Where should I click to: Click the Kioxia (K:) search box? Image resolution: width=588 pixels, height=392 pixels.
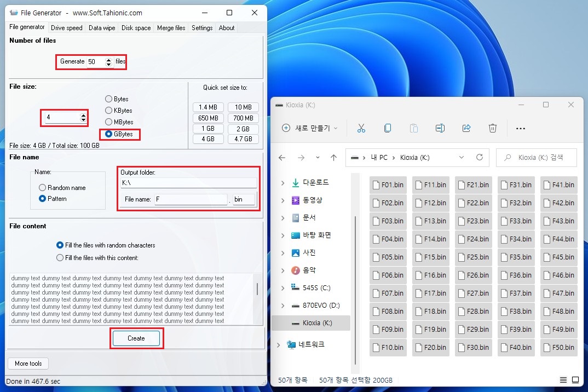pos(536,158)
